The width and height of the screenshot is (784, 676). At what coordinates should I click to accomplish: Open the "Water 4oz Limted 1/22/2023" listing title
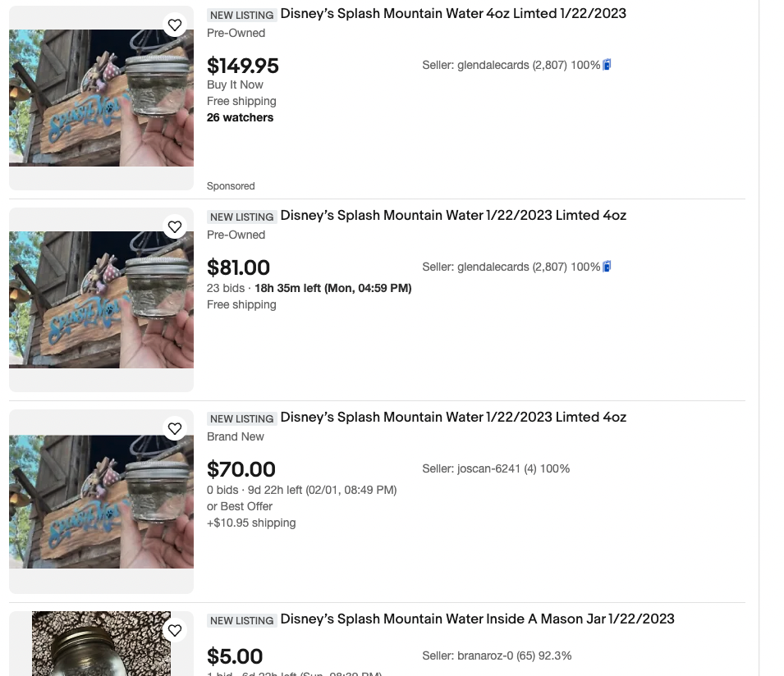[452, 14]
